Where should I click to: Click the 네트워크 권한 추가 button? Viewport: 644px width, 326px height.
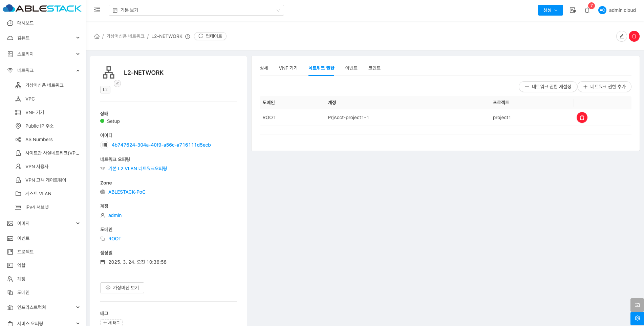pyautogui.click(x=604, y=87)
